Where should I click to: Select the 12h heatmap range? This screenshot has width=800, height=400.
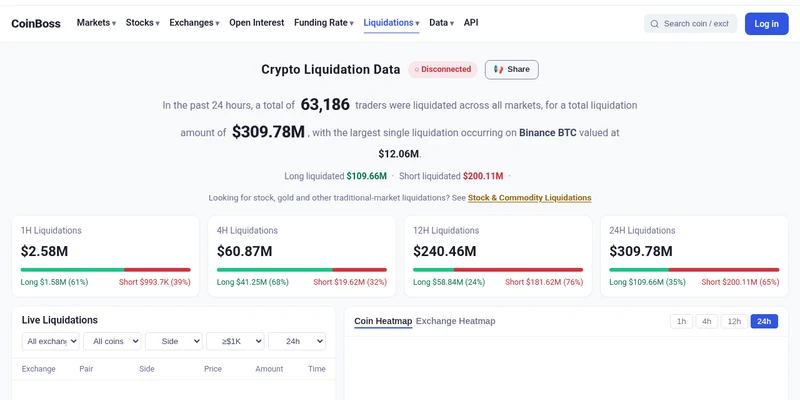(734, 321)
